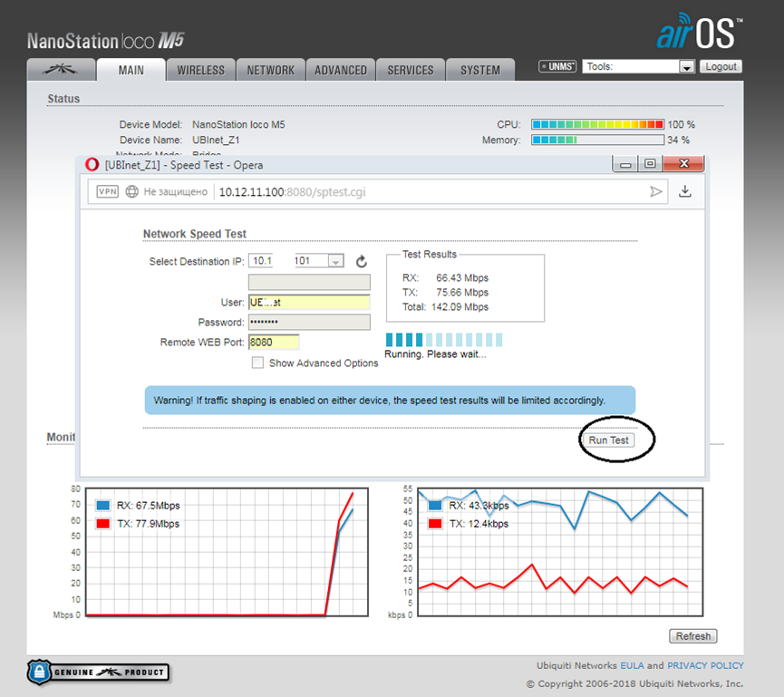Open the SERVICES tab
This screenshot has height=697, width=784.
point(410,70)
